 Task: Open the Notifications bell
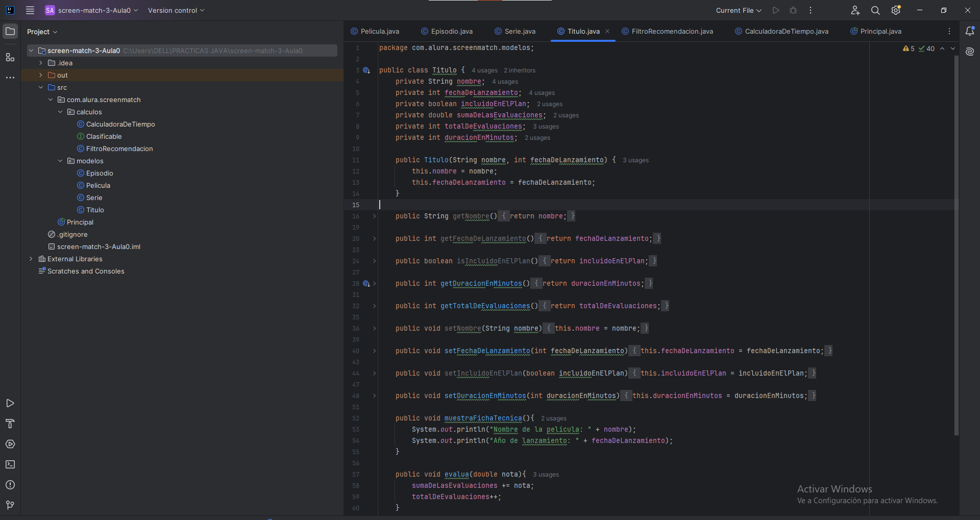coord(970,31)
